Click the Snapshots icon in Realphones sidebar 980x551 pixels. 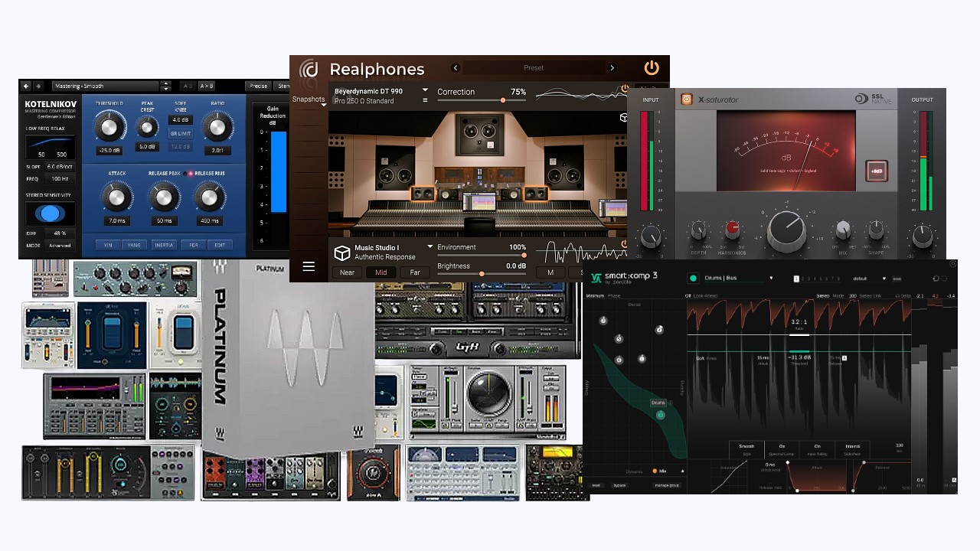(309, 98)
